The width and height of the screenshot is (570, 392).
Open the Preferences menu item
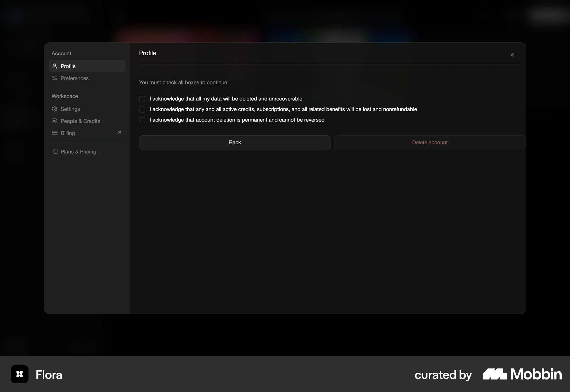coord(75,78)
